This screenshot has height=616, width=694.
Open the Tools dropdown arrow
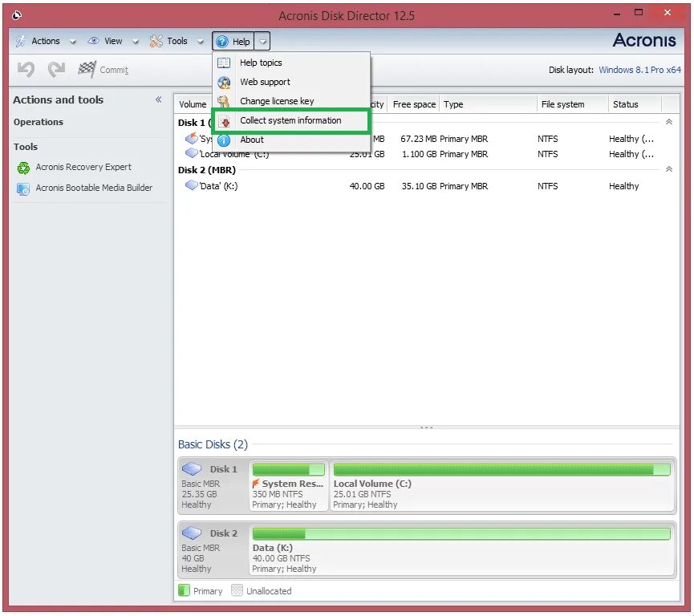(x=201, y=42)
